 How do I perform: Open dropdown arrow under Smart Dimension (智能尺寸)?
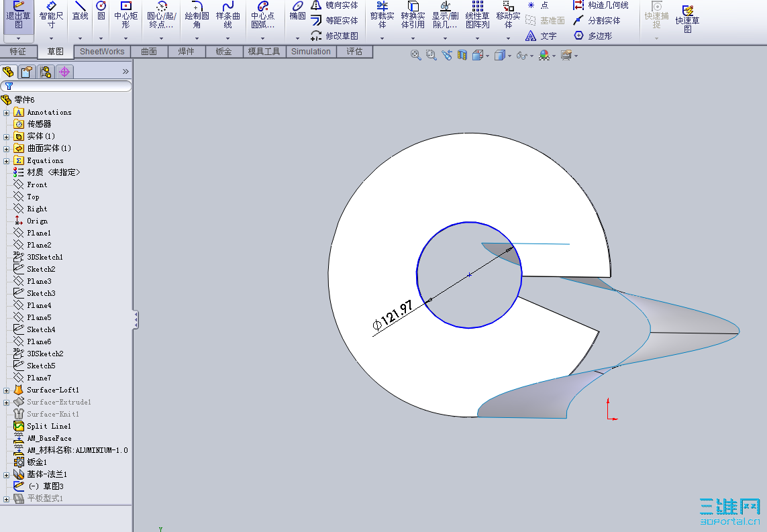52,38
